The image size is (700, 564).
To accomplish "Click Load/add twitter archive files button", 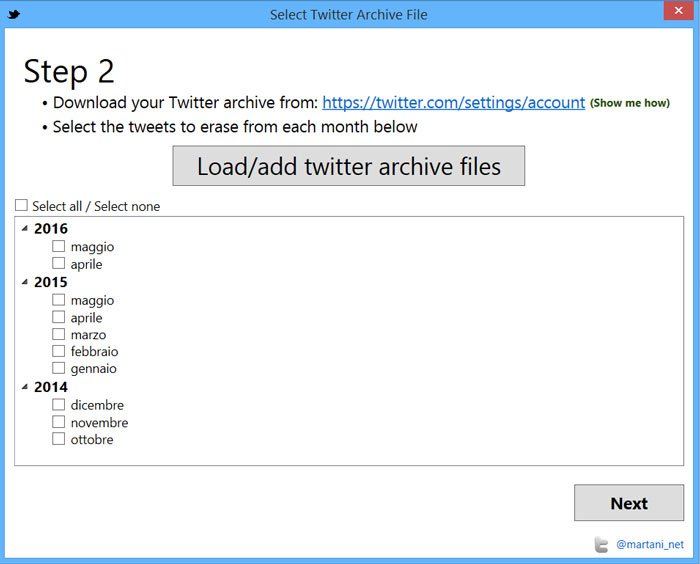I will click(x=349, y=166).
